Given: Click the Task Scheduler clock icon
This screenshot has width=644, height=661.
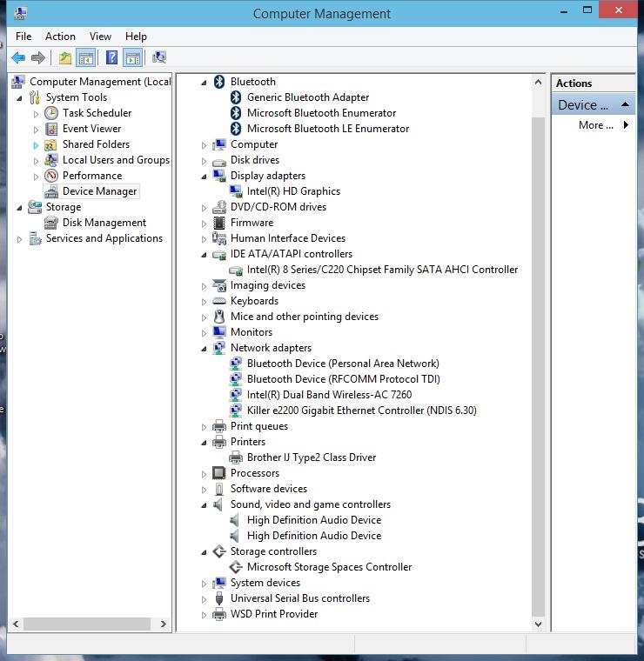Looking at the screenshot, I should 51,113.
